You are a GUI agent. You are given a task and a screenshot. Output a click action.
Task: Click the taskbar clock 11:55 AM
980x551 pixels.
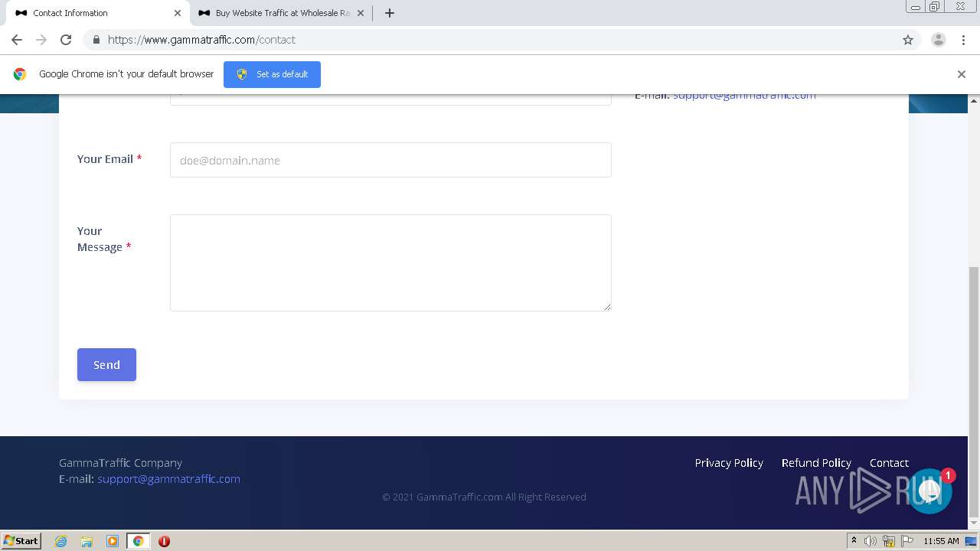tap(941, 541)
